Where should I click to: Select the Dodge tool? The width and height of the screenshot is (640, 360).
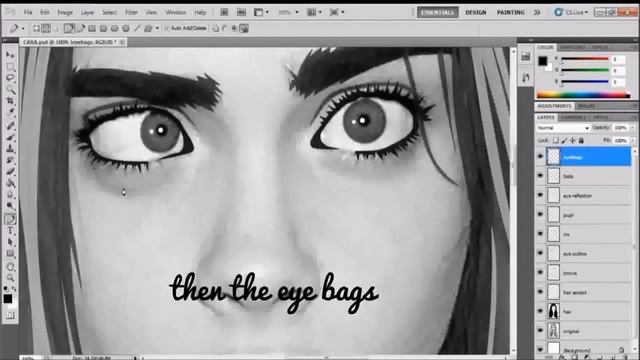point(10,206)
